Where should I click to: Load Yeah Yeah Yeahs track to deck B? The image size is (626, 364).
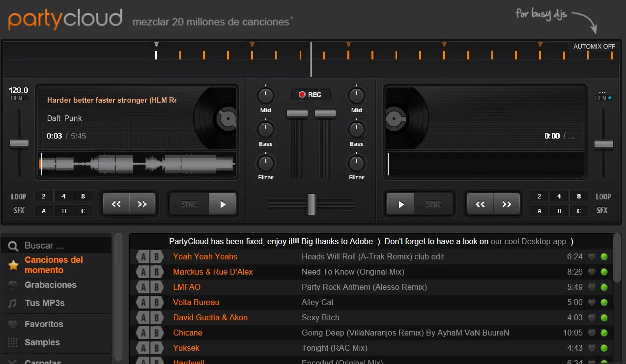[x=157, y=256]
